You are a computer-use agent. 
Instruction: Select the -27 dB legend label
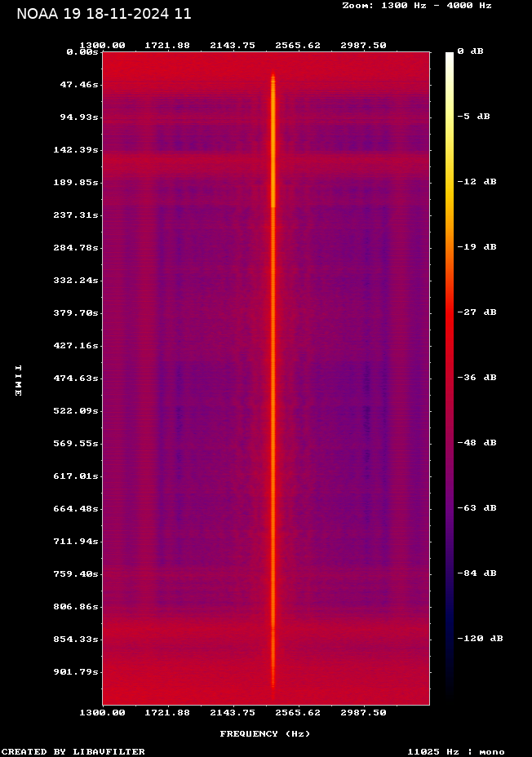[x=477, y=312]
